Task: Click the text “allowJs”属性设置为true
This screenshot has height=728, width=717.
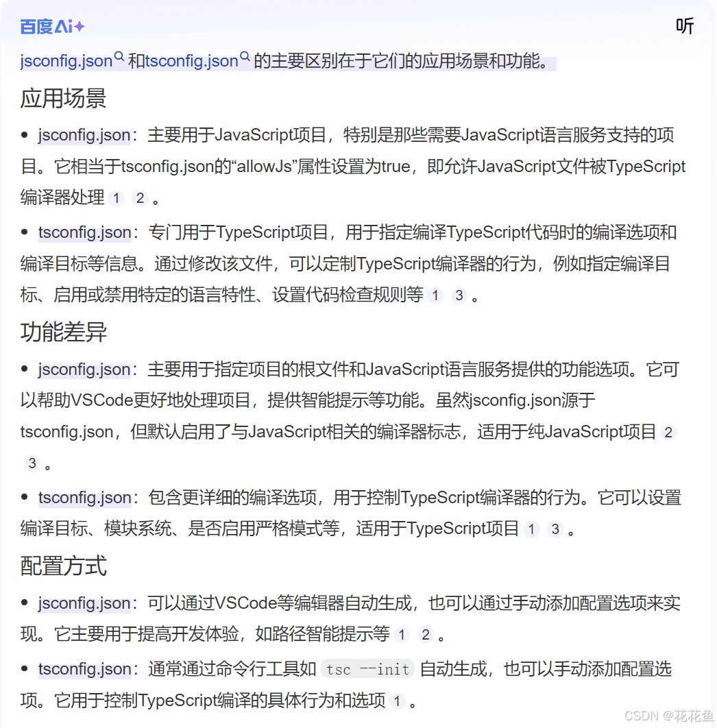Action: (x=320, y=166)
